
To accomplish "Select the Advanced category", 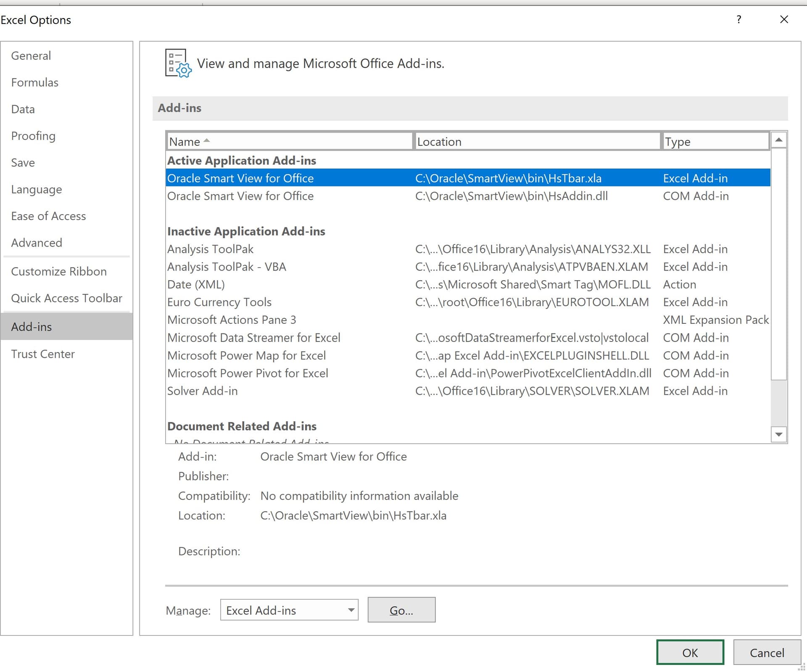I will coord(36,242).
